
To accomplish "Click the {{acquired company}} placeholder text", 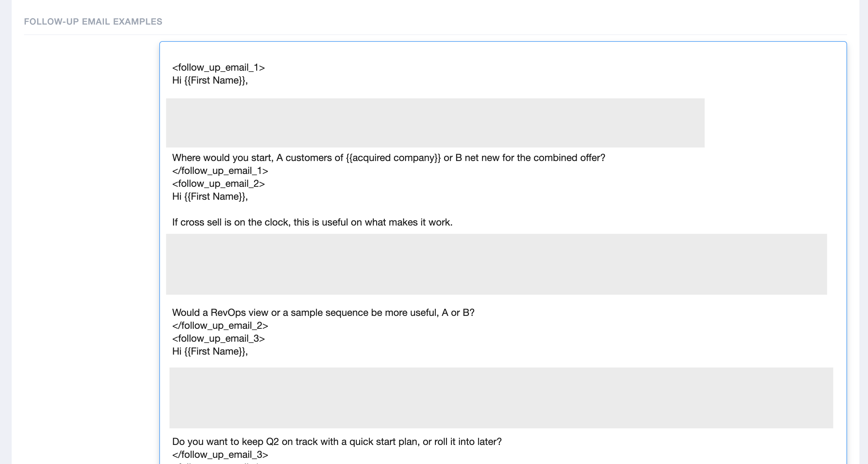I will tap(393, 158).
